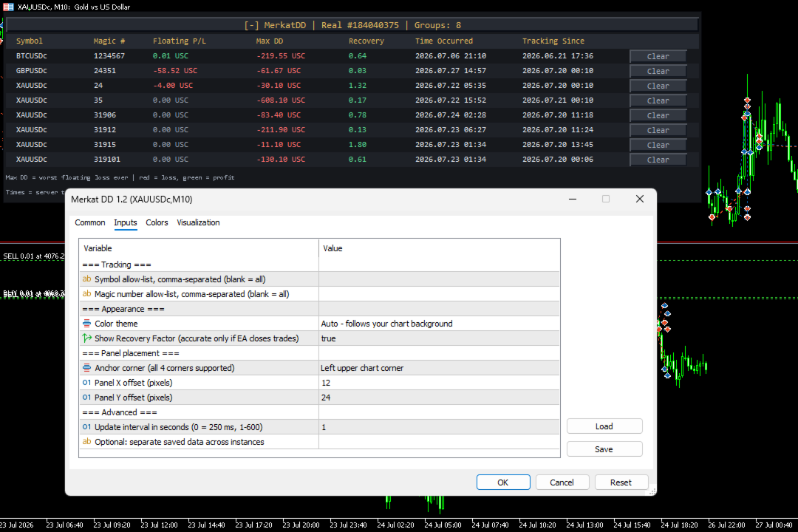Edit the Panel Y offset value 24
This screenshot has height=532, width=798.
pos(439,398)
